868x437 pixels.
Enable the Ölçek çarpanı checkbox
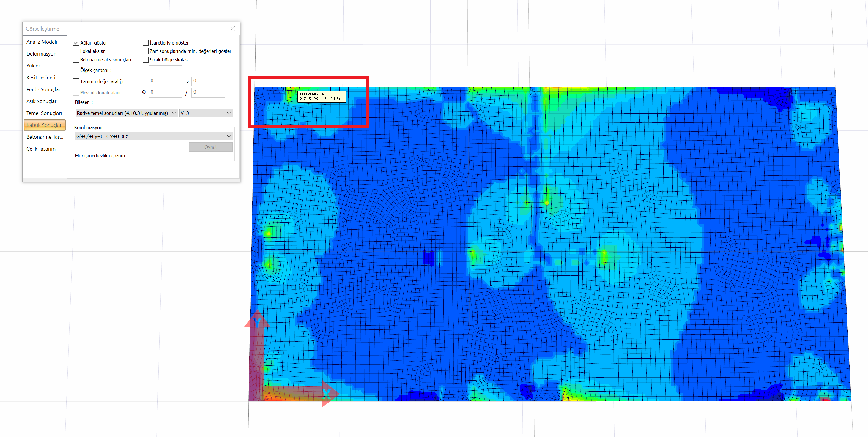point(76,70)
